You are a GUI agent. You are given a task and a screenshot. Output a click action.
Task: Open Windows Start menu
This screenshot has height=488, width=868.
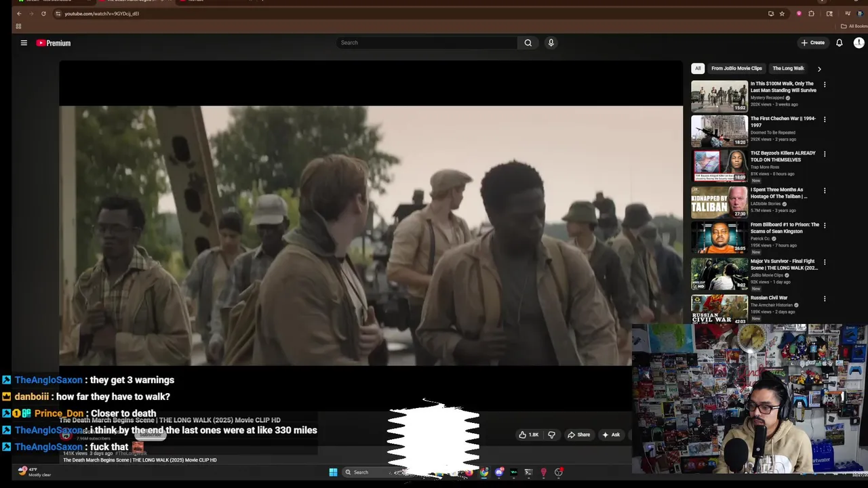click(333, 472)
